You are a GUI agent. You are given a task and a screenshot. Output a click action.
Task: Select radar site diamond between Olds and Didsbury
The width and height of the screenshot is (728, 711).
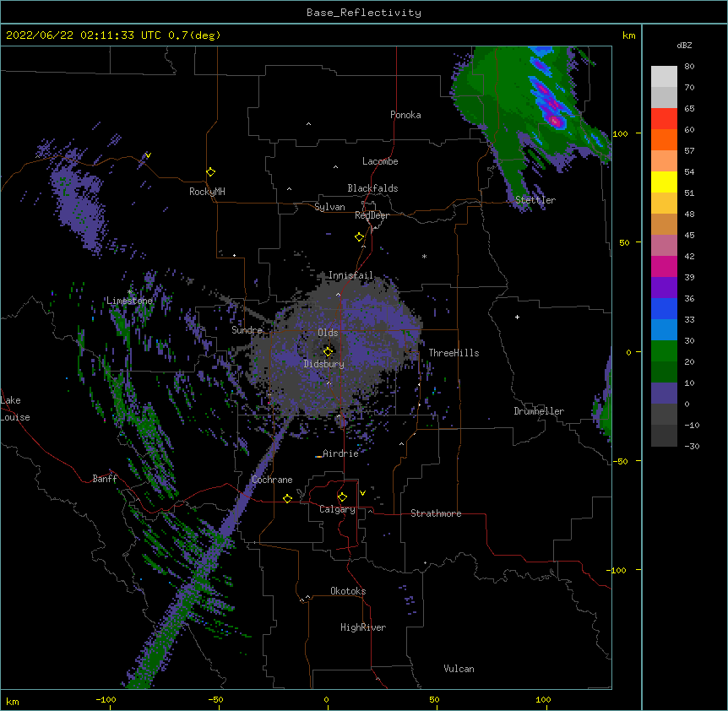point(328,351)
